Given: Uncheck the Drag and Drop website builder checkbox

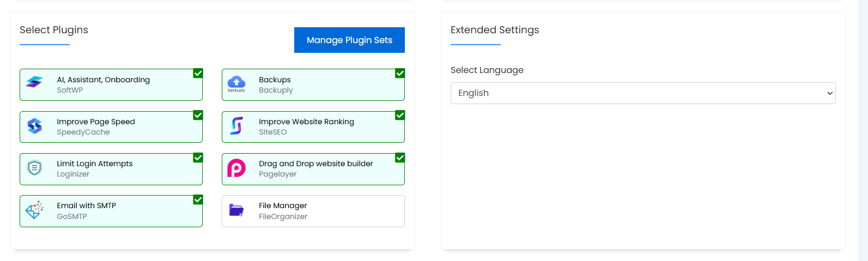Looking at the screenshot, I should click(400, 157).
